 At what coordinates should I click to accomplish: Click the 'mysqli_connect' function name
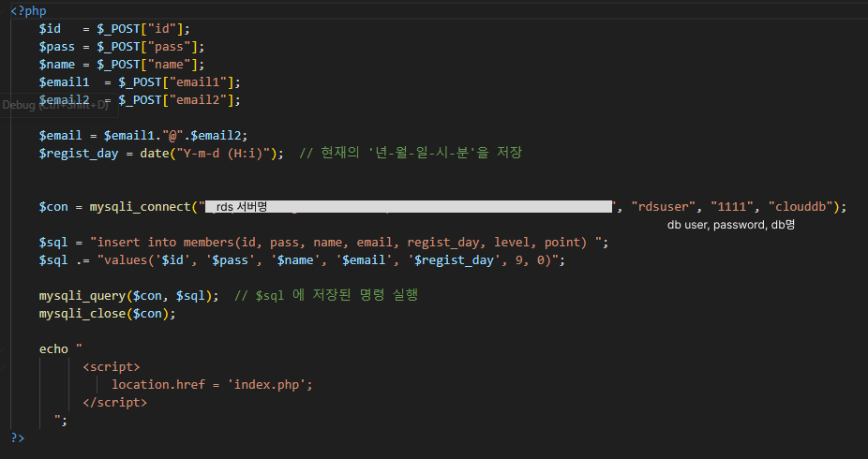(x=140, y=207)
